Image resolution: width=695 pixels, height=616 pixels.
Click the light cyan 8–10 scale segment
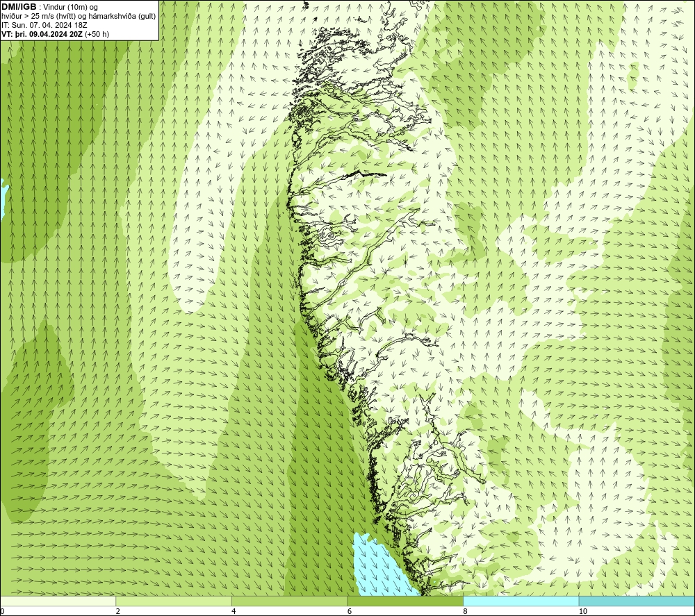521,601
